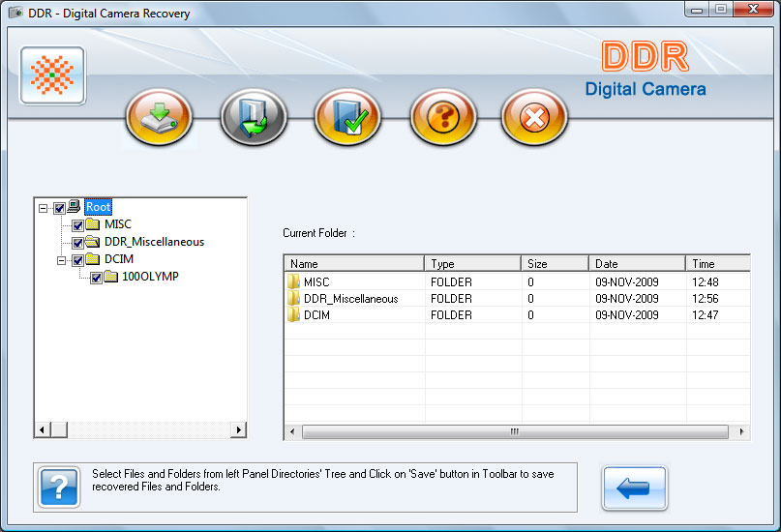Select MISC in the directory tree
This screenshot has width=781, height=532.
click(x=118, y=224)
